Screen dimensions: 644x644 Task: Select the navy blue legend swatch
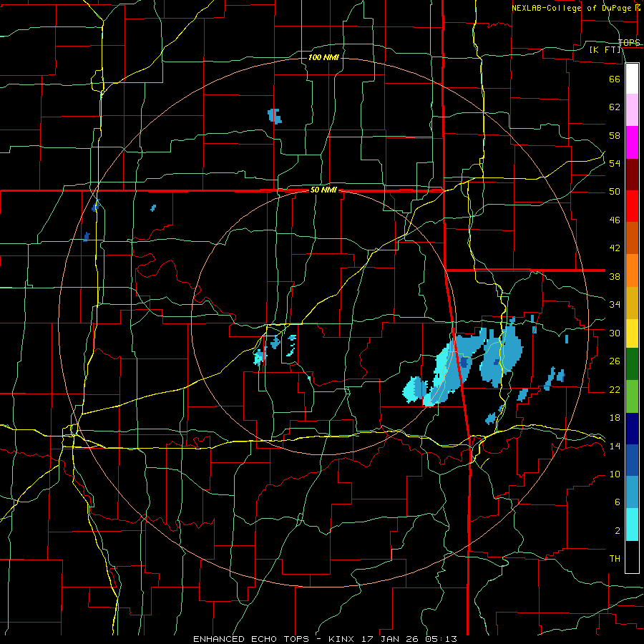[632, 429]
